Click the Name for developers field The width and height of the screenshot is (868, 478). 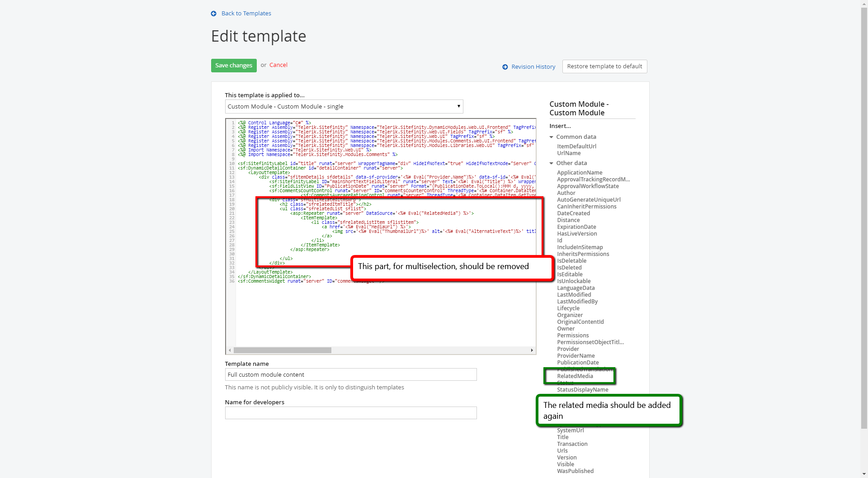pyautogui.click(x=351, y=413)
